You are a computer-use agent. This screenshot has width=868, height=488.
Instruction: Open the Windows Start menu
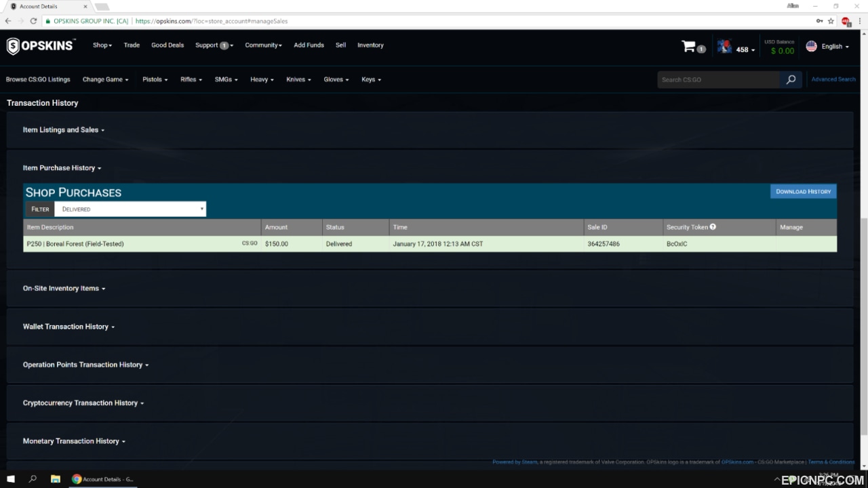11,479
